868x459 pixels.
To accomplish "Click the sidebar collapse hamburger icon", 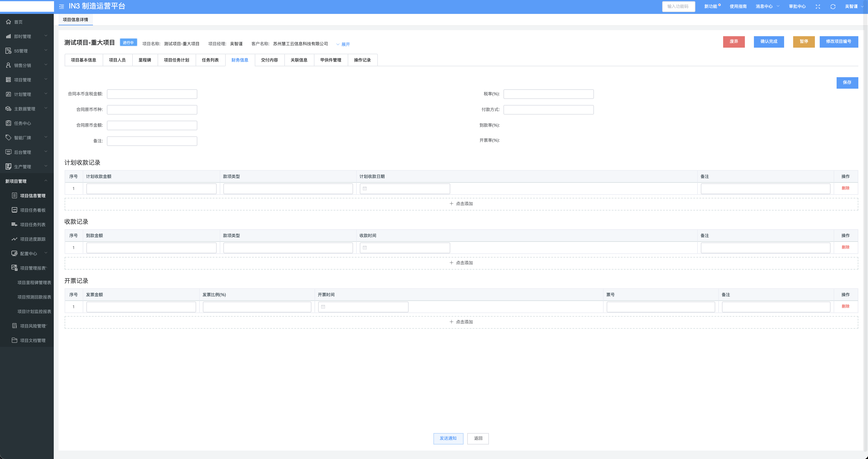I will [61, 6].
